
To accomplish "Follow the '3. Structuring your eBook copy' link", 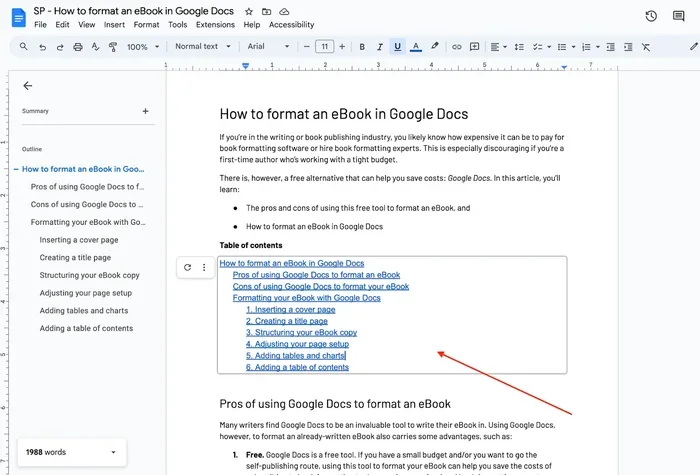I will coord(301,333).
